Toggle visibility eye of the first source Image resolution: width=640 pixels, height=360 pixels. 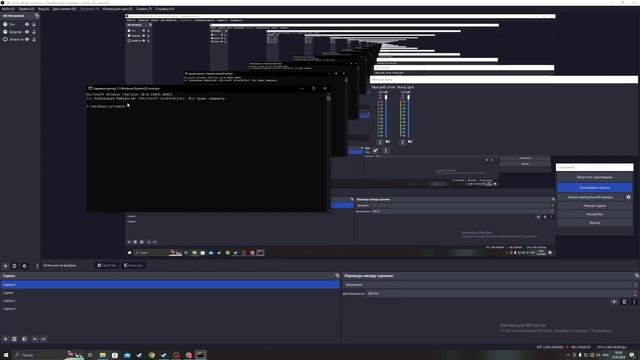27,24
